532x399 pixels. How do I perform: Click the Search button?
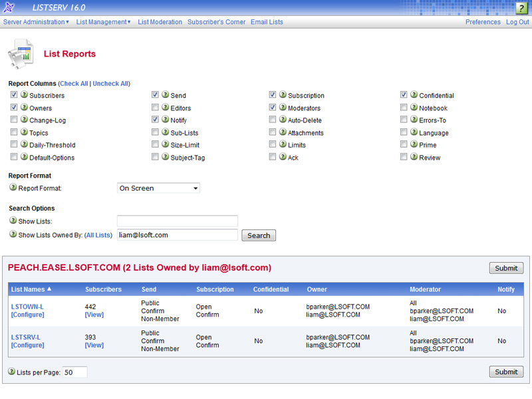(259, 235)
